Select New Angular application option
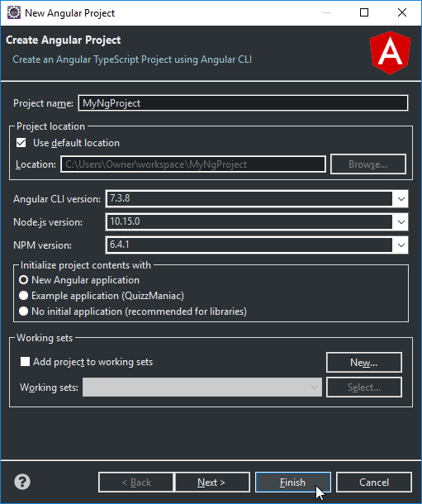The height and width of the screenshot is (504, 422). [23, 280]
